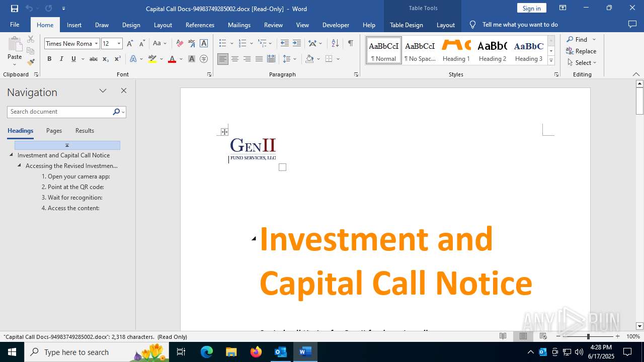Toggle Italic formatting
644x362 pixels.
pyautogui.click(x=61, y=59)
